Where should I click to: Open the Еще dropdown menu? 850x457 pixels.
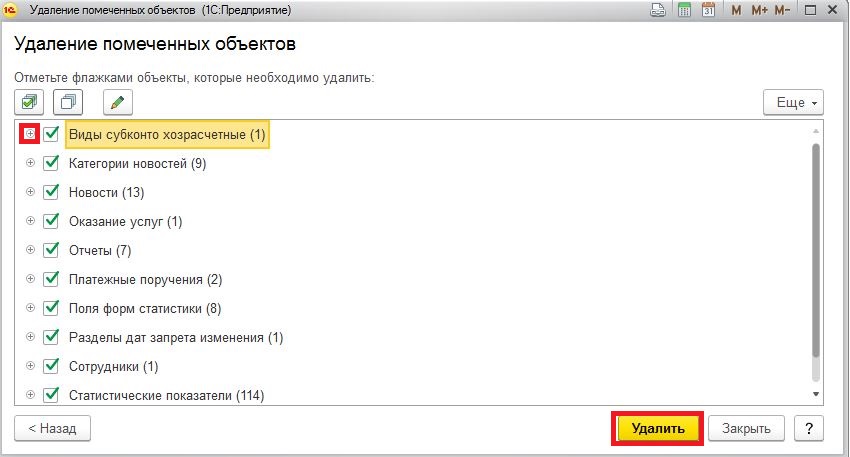(793, 102)
